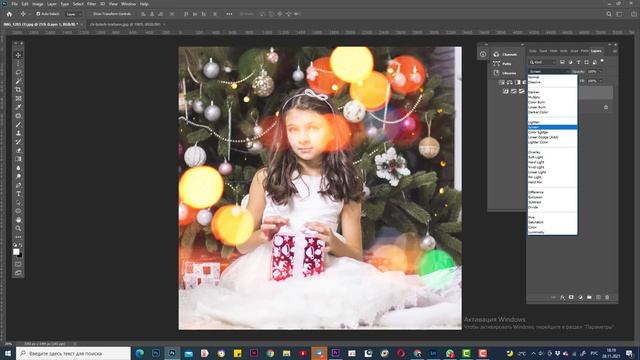The width and height of the screenshot is (640, 360).
Task: Choose Multiply blend mode
Action: click(x=534, y=97)
